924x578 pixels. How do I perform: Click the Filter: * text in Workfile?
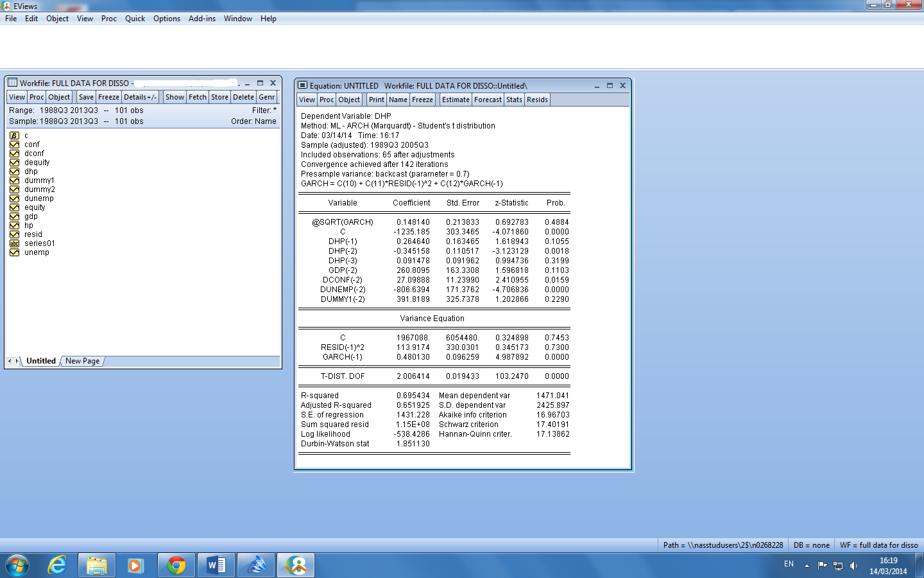click(x=264, y=110)
